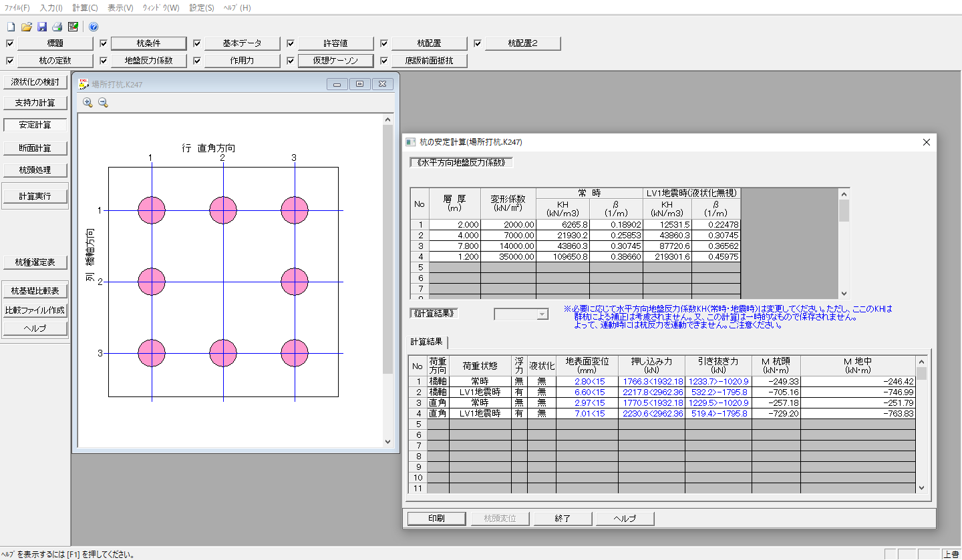Open help via blue question mark icon
Image resolution: width=962 pixels, height=560 pixels.
[94, 27]
